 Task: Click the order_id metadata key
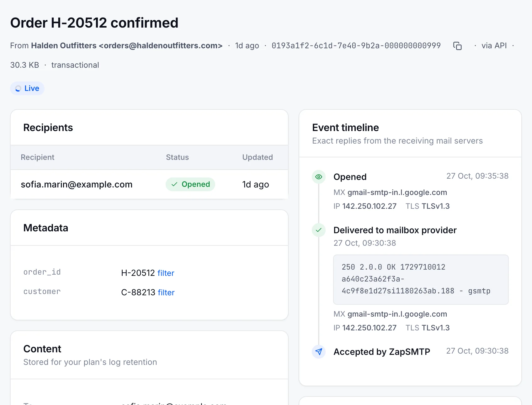click(x=42, y=272)
